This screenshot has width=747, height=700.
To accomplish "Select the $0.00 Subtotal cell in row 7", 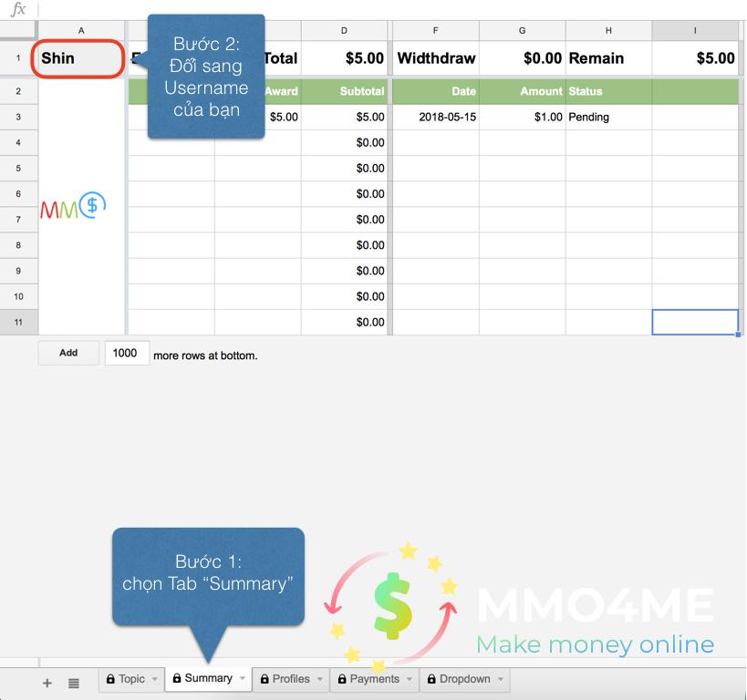I will [x=344, y=220].
